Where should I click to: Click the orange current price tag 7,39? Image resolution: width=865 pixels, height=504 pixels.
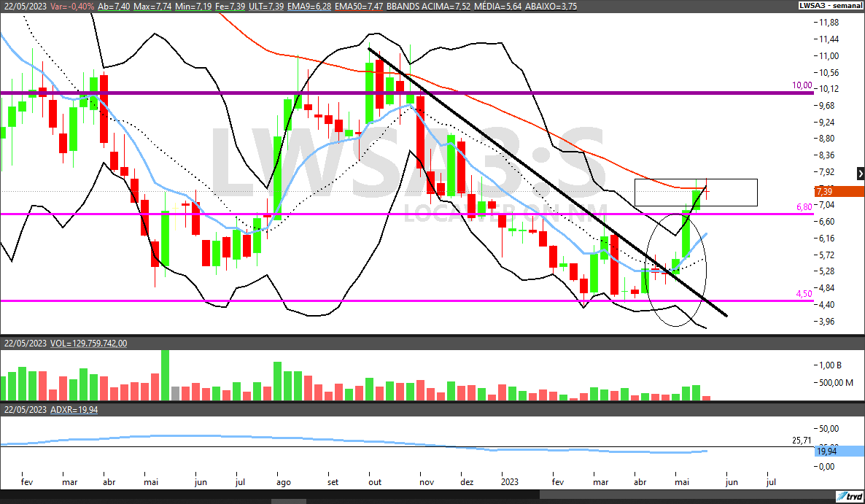pos(825,191)
